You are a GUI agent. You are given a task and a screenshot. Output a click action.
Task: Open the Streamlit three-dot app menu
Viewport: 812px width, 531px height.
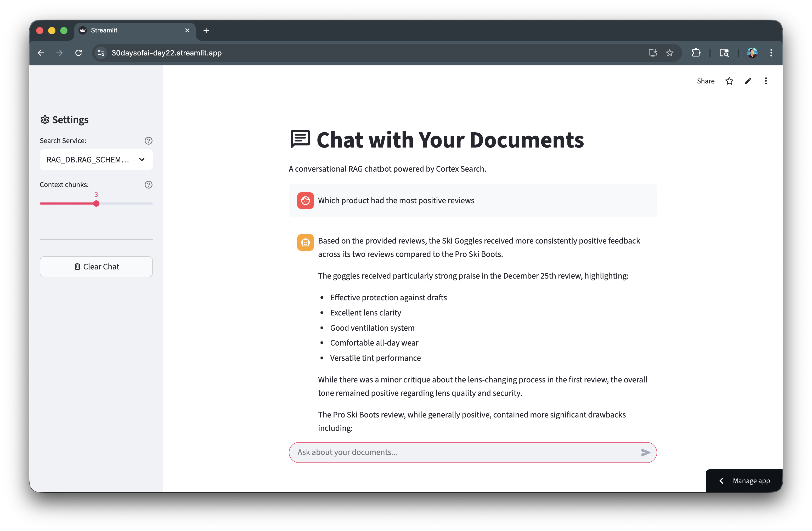click(766, 81)
